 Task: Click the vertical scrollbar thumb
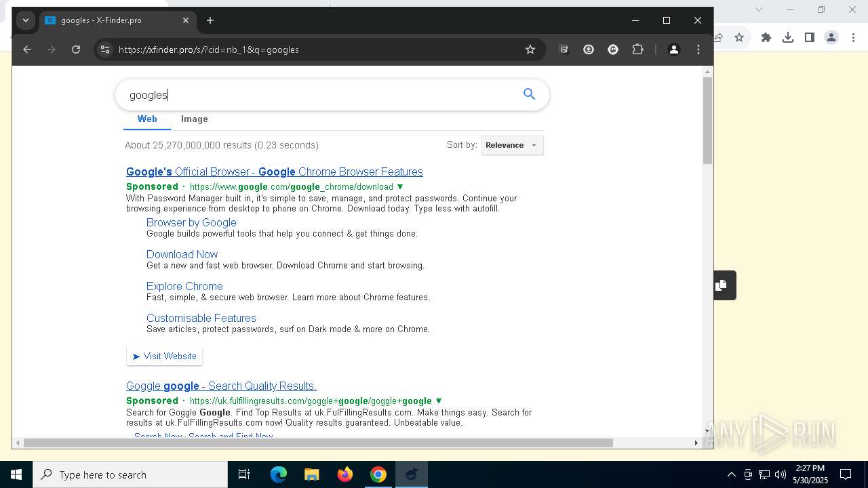[x=708, y=121]
